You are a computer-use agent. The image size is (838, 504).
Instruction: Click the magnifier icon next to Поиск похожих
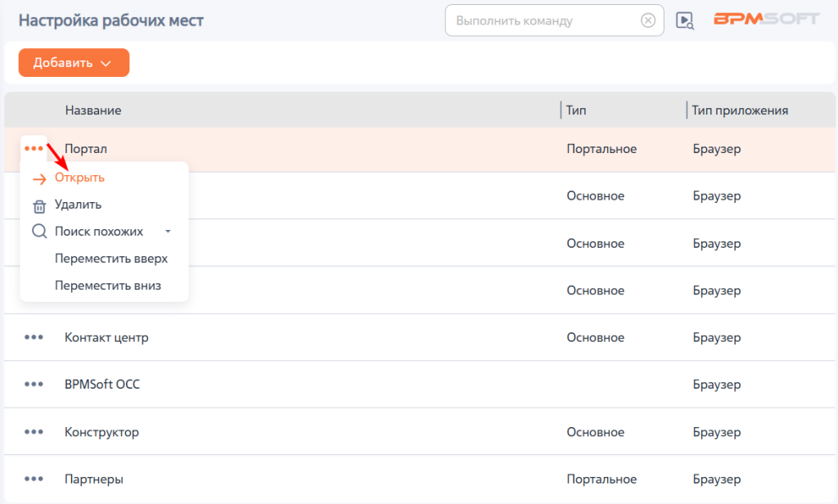39,232
